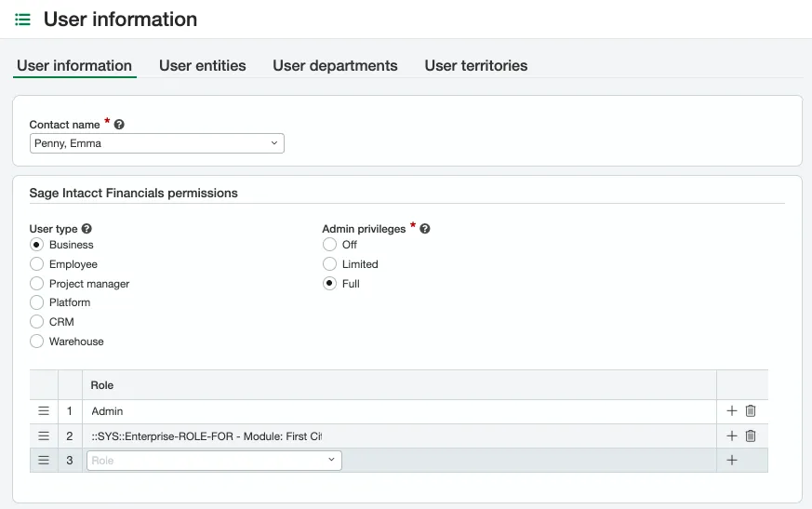Image resolution: width=812 pixels, height=509 pixels.
Task: Select the Platform user type
Action: pos(36,302)
